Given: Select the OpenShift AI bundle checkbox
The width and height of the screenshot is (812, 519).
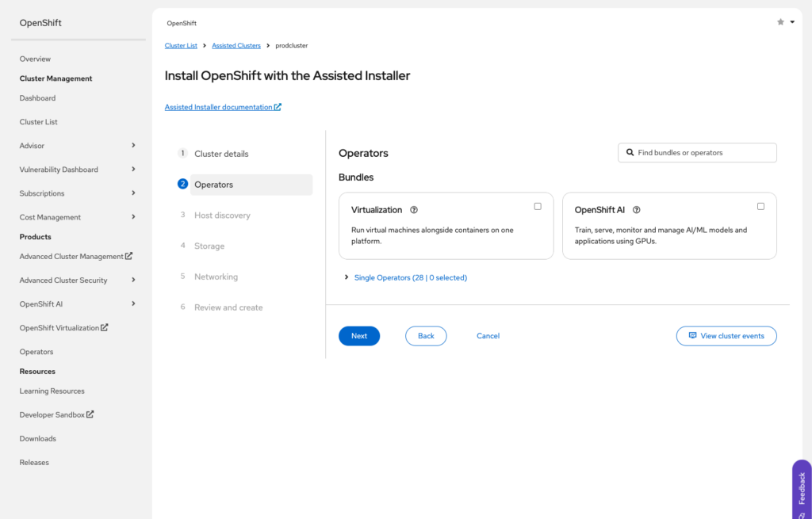Looking at the screenshot, I should click(x=760, y=206).
